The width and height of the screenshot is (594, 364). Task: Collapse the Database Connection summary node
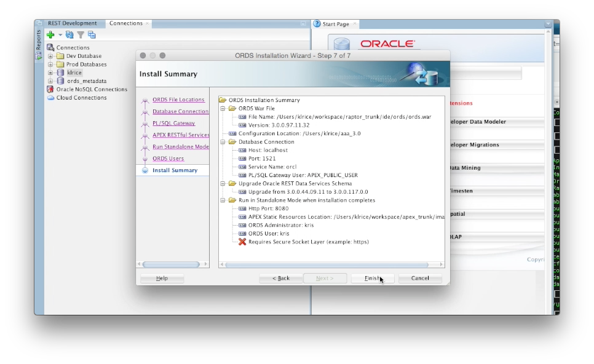pos(223,142)
